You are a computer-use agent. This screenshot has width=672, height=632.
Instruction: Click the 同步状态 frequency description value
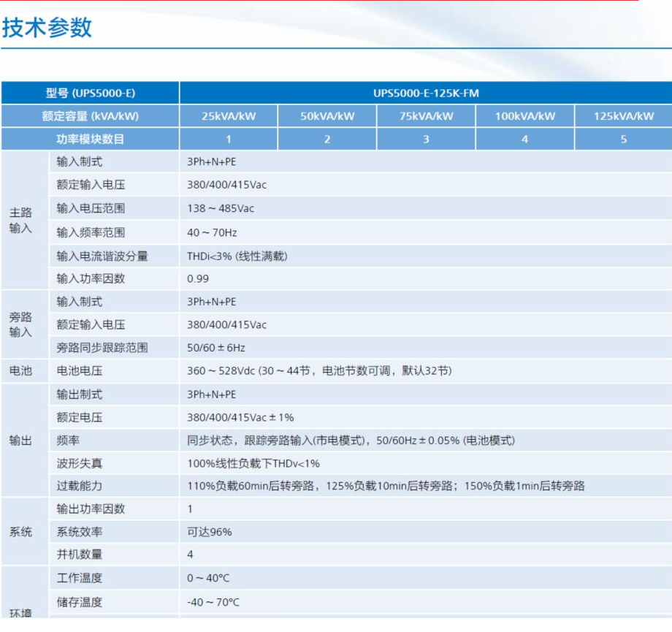pyautogui.click(x=351, y=441)
